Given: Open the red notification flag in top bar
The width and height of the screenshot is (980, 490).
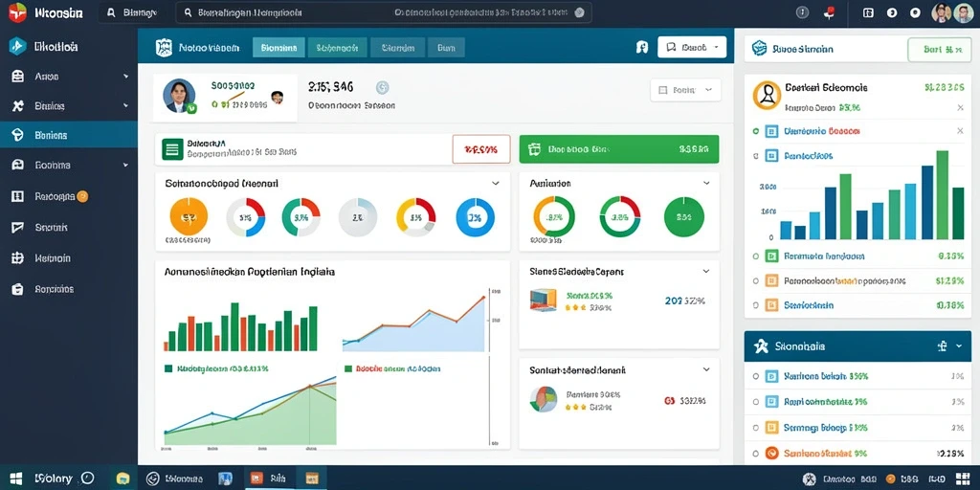Looking at the screenshot, I should pos(830,11).
